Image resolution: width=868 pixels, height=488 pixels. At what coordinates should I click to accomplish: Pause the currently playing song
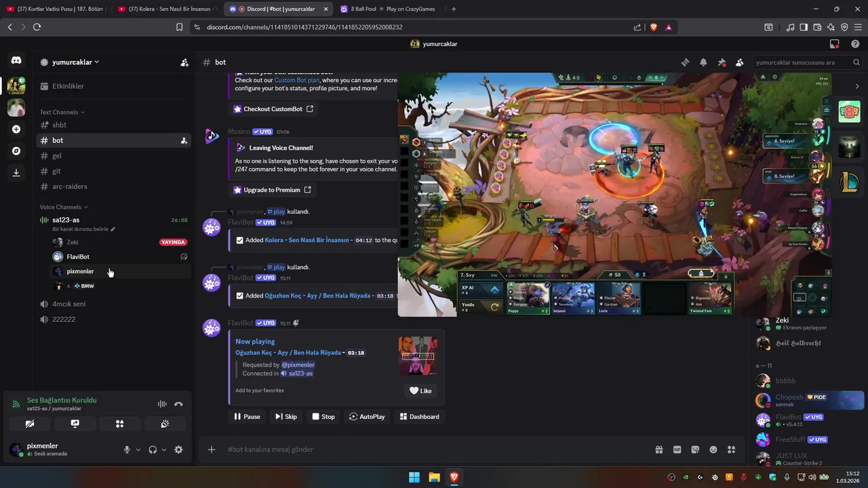pos(247,417)
